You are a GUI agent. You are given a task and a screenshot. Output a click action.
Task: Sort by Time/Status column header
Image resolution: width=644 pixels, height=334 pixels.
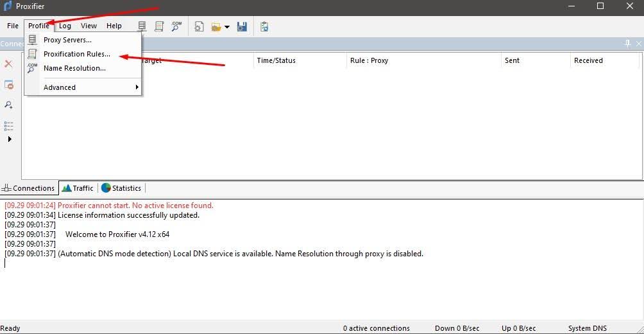[300, 60]
